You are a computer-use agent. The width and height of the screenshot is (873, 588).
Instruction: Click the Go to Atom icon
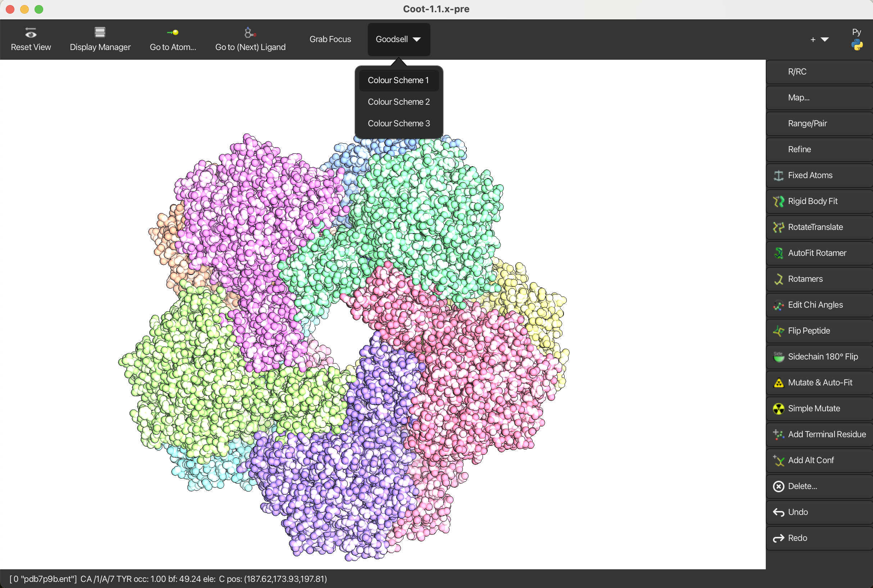(173, 33)
